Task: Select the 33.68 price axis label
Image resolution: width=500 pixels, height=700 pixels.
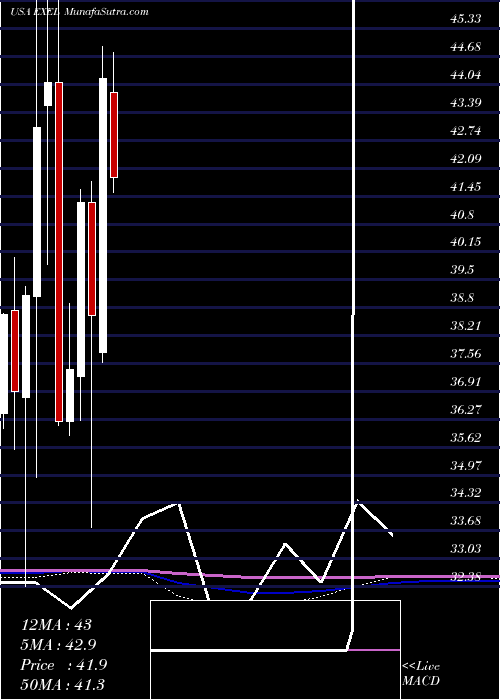Action: (x=465, y=521)
